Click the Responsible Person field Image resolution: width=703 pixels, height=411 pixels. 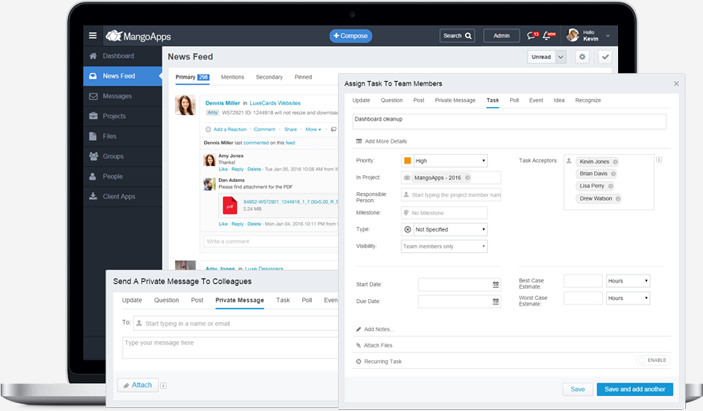coord(451,195)
